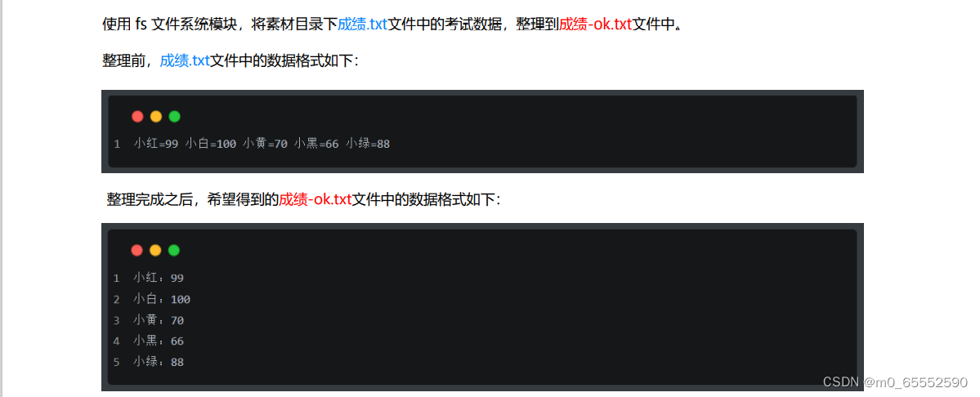Click the 小红：99 output line
The width and height of the screenshot is (980, 397).
pos(158,279)
